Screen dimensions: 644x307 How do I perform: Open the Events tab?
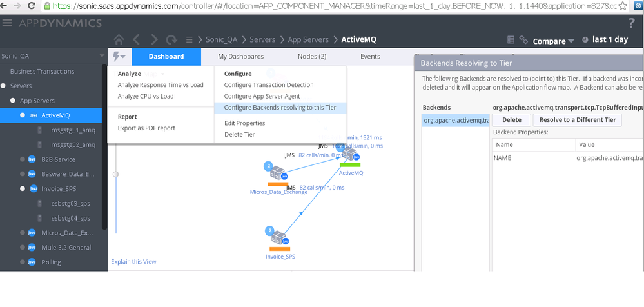(x=370, y=57)
